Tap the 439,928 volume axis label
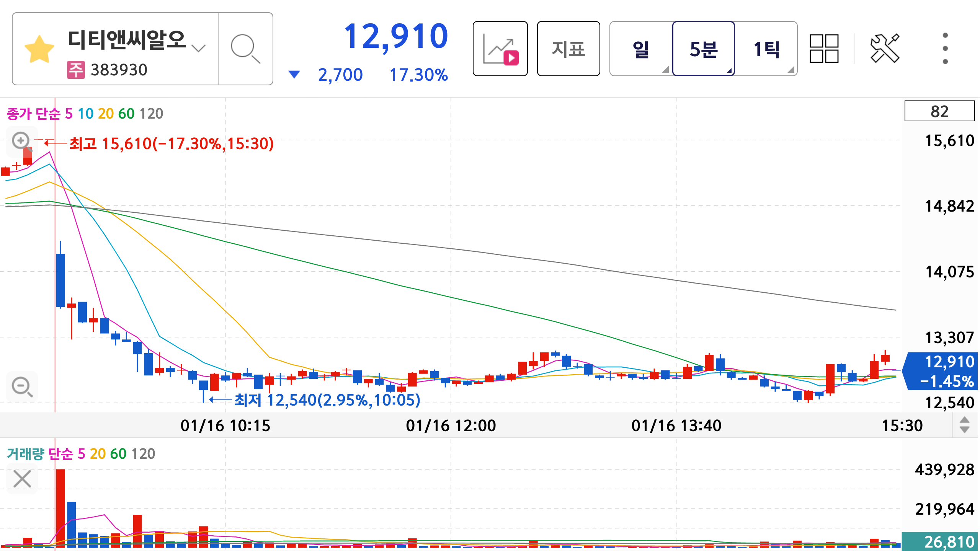Image resolution: width=980 pixels, height=551 pixels. click(945, 469)
